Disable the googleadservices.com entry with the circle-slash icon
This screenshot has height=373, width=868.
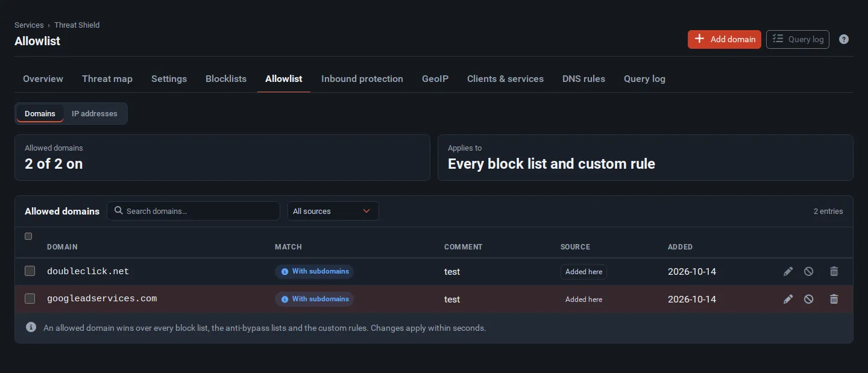809,299
